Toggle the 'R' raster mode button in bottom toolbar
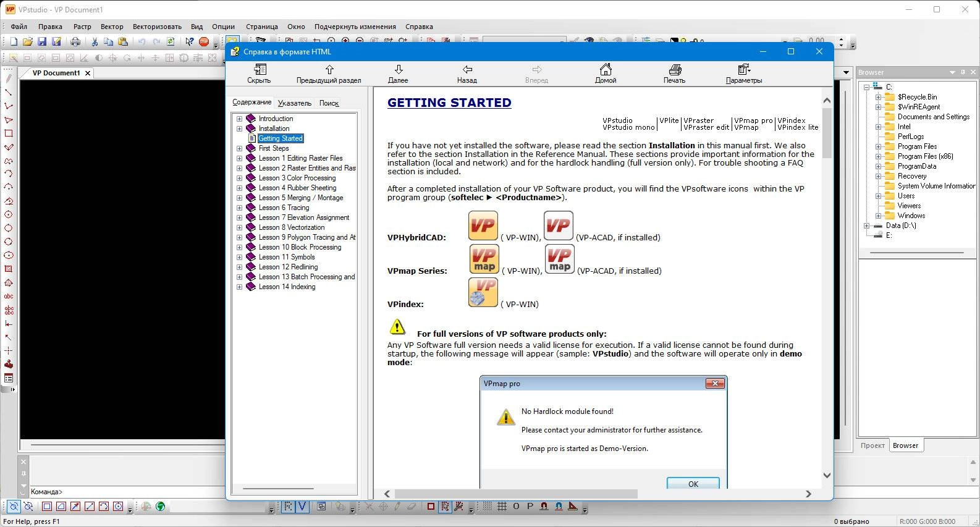 tap(288, 507)
